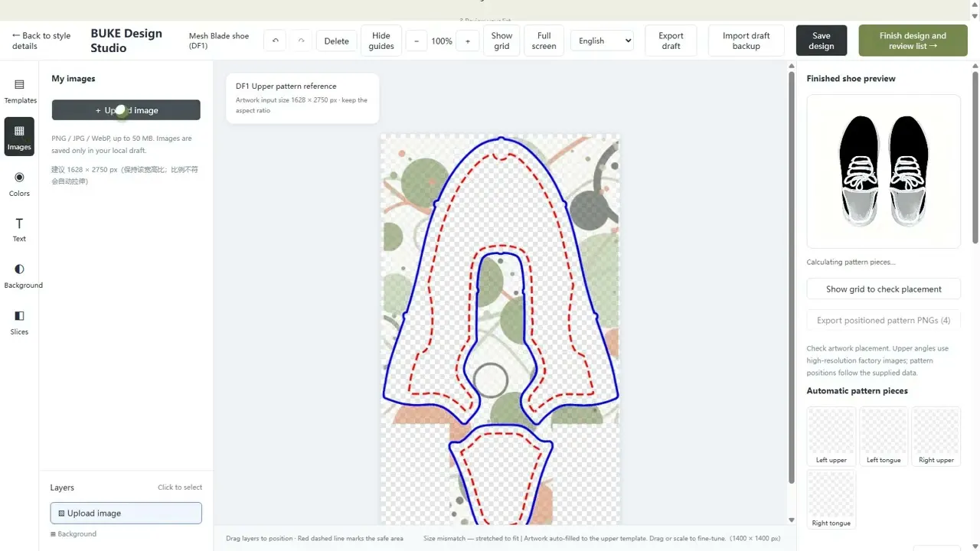The height and width of the screenshot is (551, 980).
Task: Click the 100% zoom level
Action: (442, 41)
